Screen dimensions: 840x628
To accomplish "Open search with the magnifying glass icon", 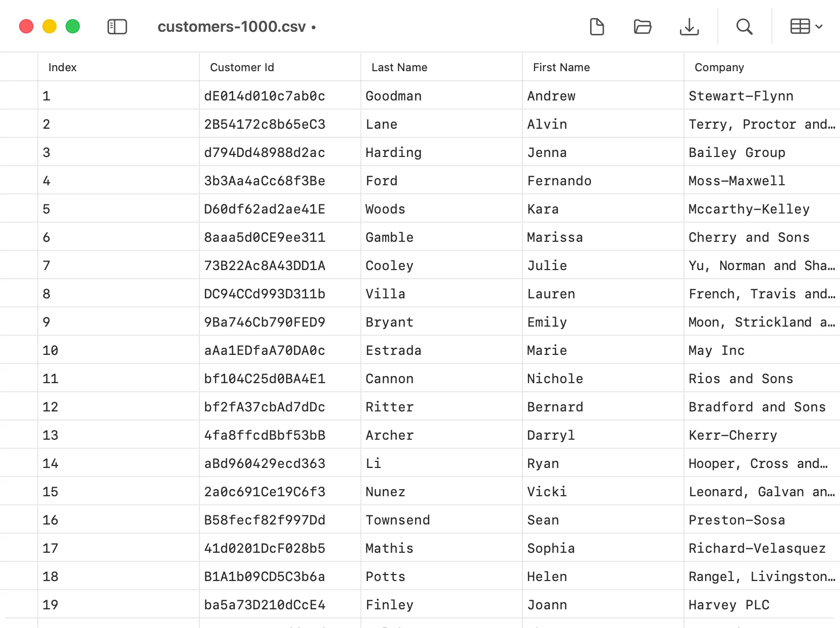I will point(744,27).
